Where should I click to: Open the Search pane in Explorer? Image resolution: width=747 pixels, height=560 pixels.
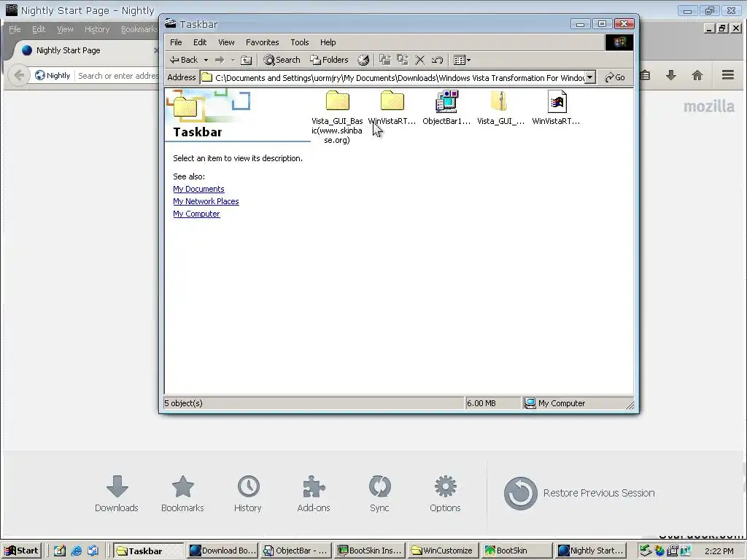[x=282, y=60]
